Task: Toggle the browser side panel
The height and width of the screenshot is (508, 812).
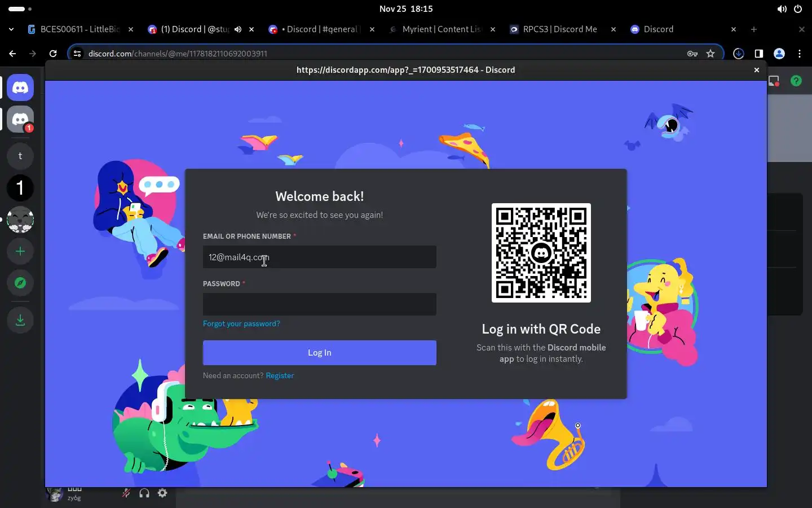Action: (759, 54)
